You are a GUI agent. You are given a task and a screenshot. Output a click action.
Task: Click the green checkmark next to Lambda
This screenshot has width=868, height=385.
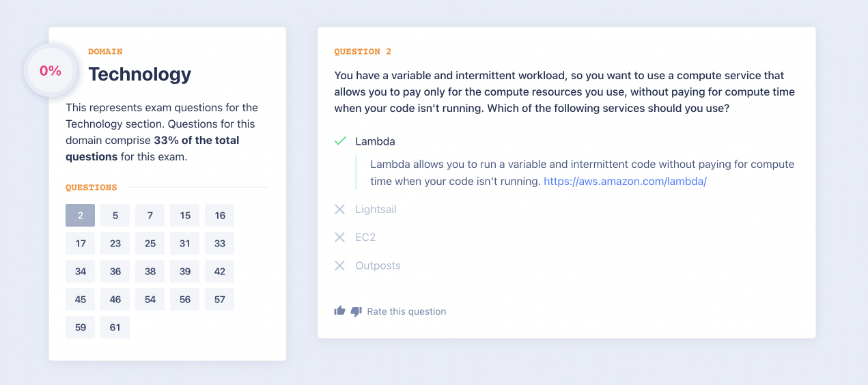(340, 141)
